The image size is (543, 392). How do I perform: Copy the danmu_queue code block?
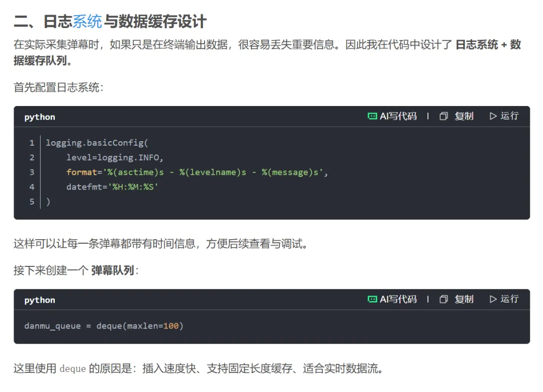[457, 299]
